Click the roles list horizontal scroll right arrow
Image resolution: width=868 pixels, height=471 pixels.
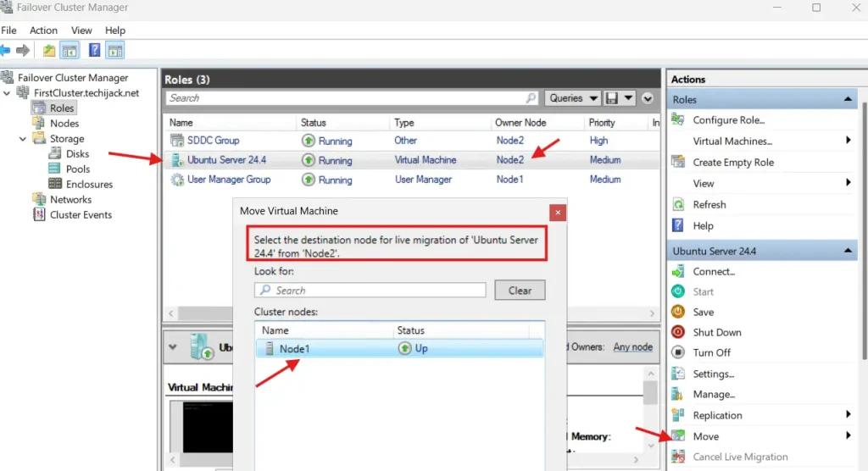point(652,313)
